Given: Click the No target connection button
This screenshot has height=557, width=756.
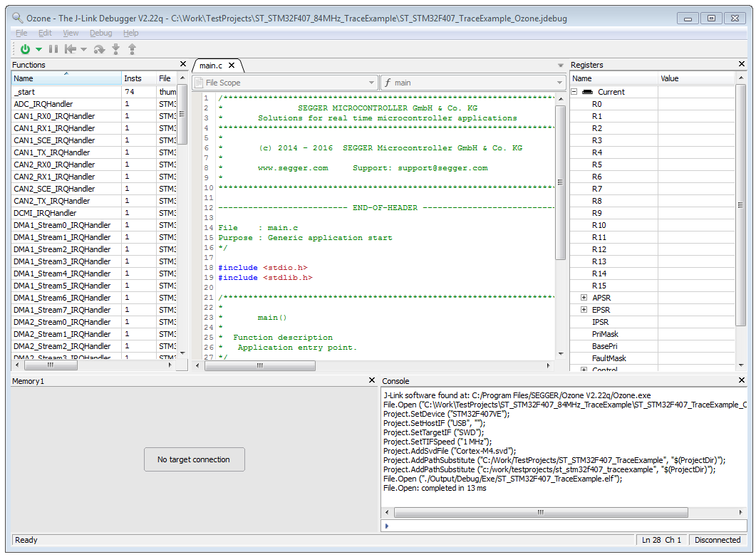Looking at the screenshot, I should tap(194, 459).
